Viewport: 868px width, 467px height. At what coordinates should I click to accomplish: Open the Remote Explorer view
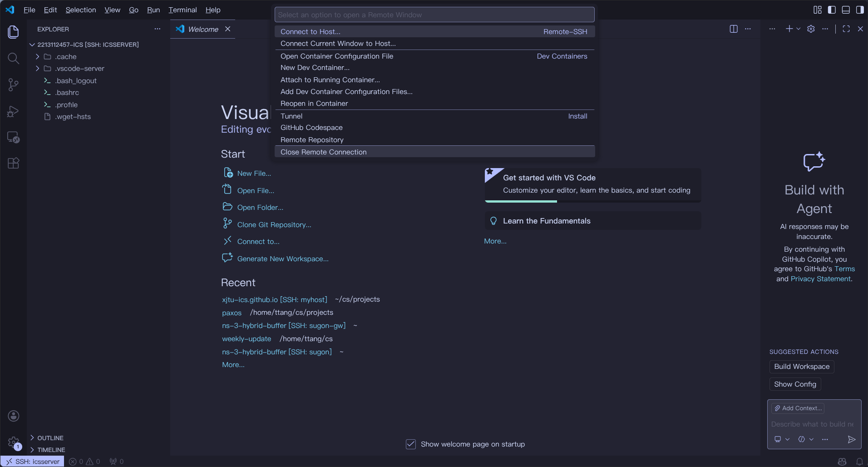[x=13, y=137]
